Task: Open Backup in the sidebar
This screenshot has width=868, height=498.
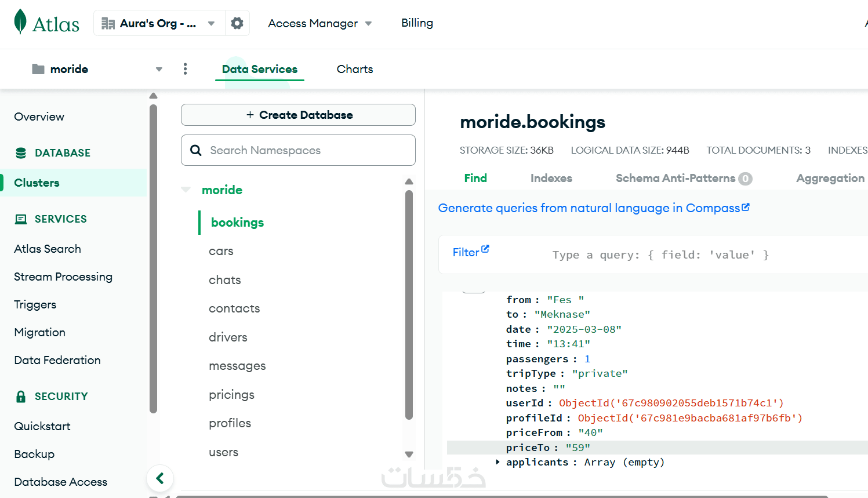Action: coord(34,455)
